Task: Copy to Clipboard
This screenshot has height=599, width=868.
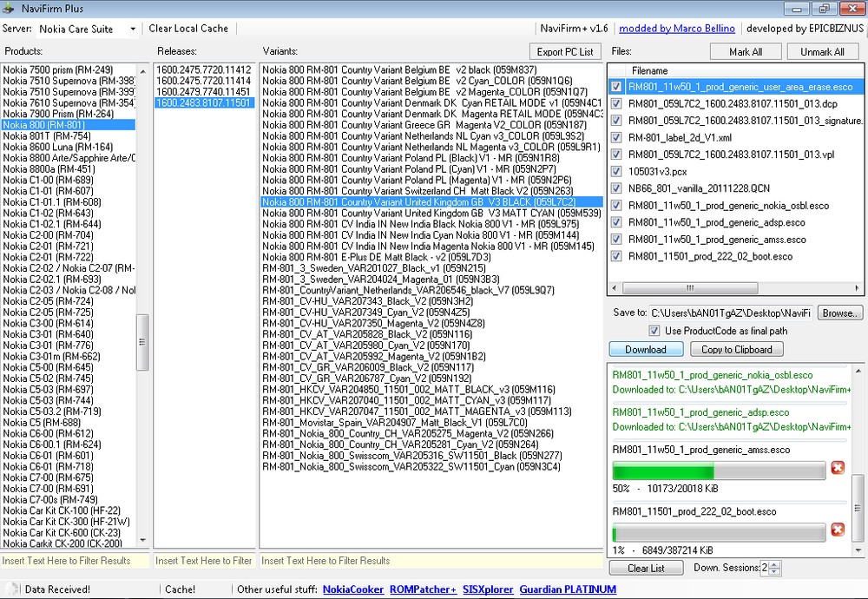Action: 737,350
